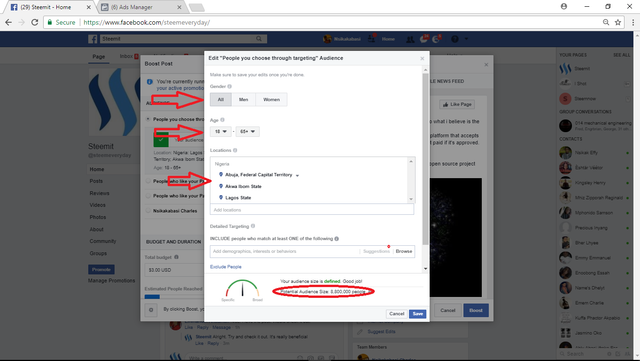
Task: Click the Locations info icon
Action: (x=235, y=150)
